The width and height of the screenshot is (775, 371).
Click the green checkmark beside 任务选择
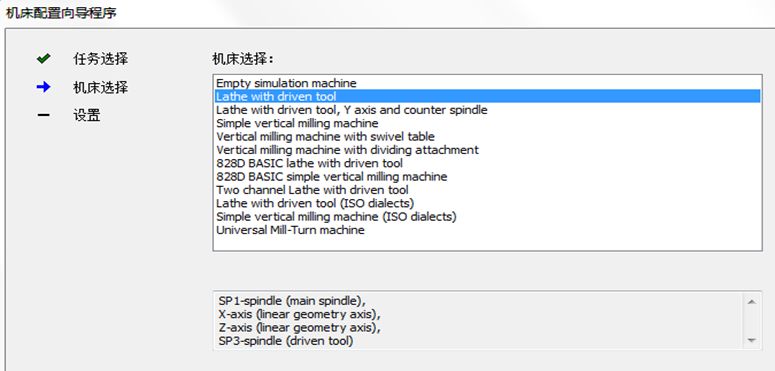pyautogui.click(x=43, y=59)
